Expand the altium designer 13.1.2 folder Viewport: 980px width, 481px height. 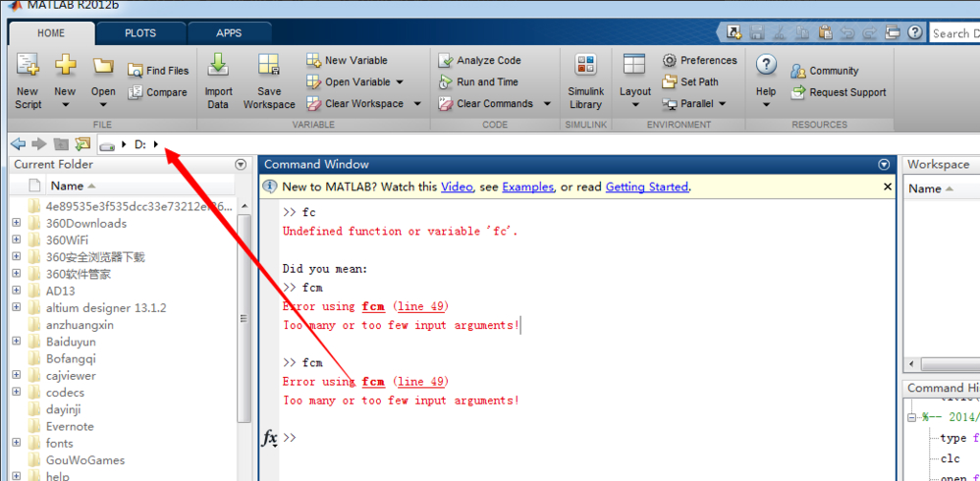tap(17, 307)
